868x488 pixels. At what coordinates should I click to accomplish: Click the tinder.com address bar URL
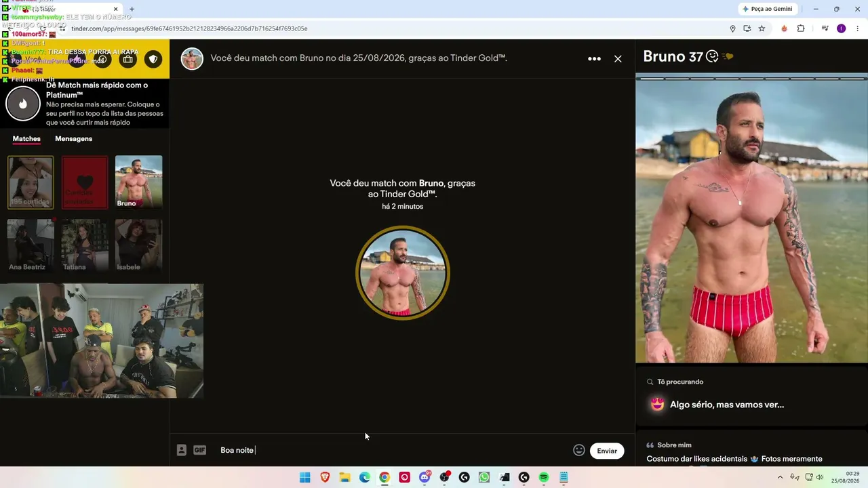click(189, 28)
